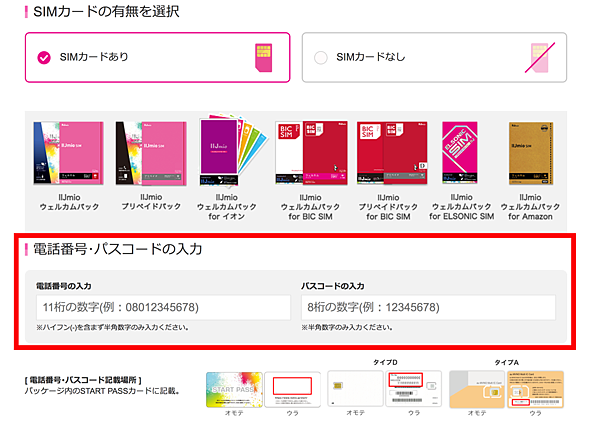Click the START PASS card front image
This screenshot has height=434, width=600.
(234, 390)
